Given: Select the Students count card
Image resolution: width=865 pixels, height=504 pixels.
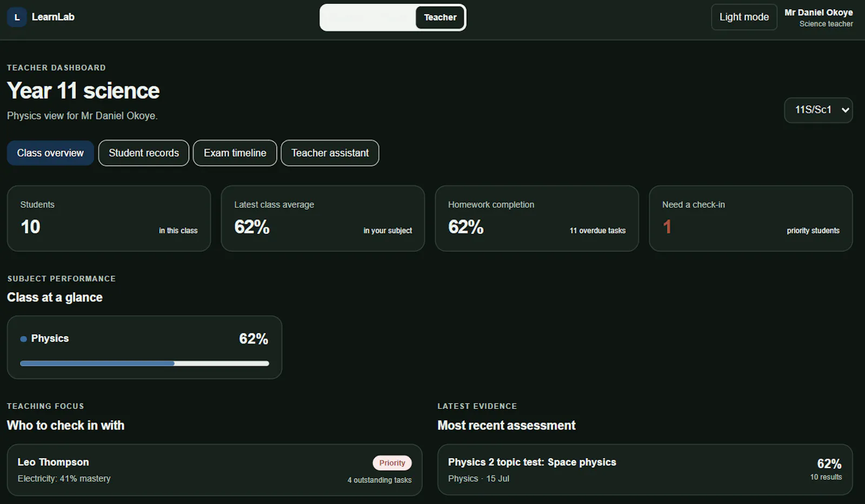Looking at the screenshot, I should 109,218.
